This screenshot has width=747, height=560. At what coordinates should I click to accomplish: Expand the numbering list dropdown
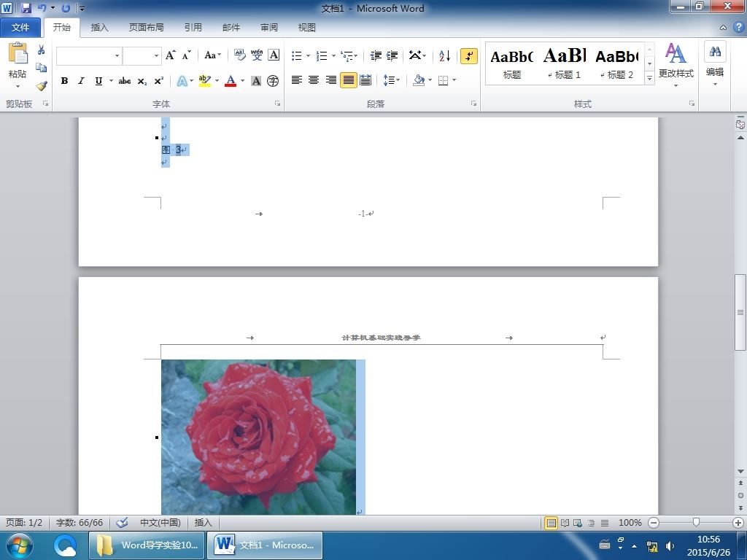point(333,55)
